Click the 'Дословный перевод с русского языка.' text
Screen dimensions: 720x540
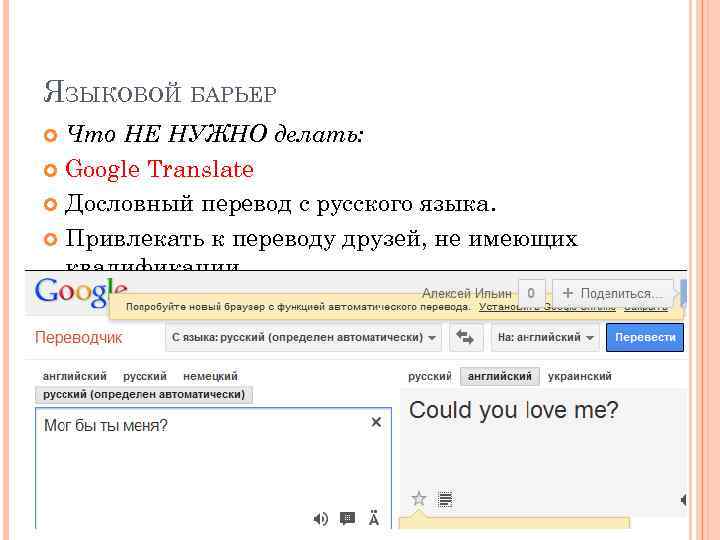[281, 204]
